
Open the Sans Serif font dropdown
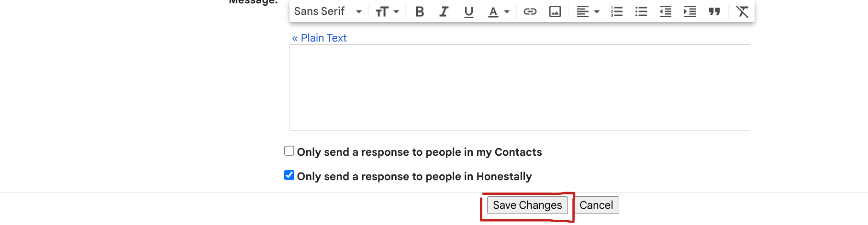328,11
